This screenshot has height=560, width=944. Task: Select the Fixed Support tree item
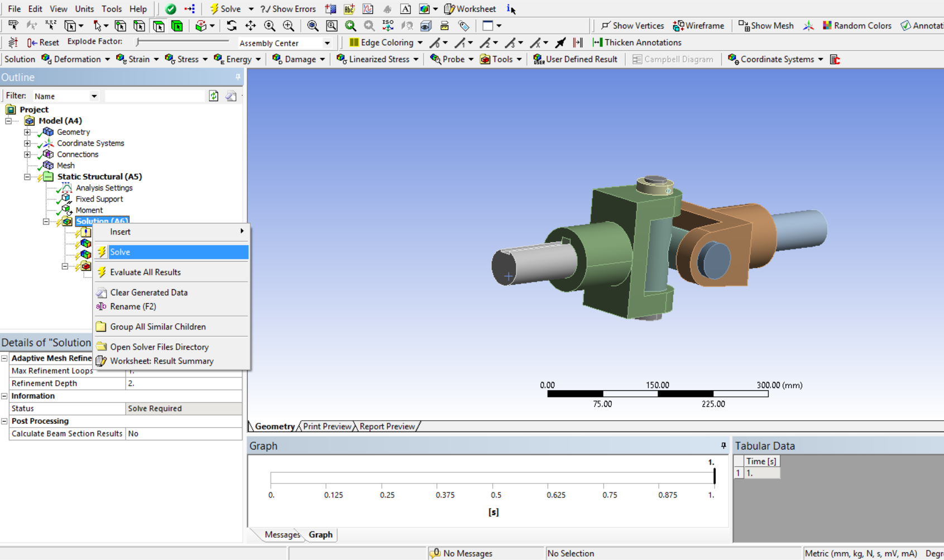coord(99,199)
